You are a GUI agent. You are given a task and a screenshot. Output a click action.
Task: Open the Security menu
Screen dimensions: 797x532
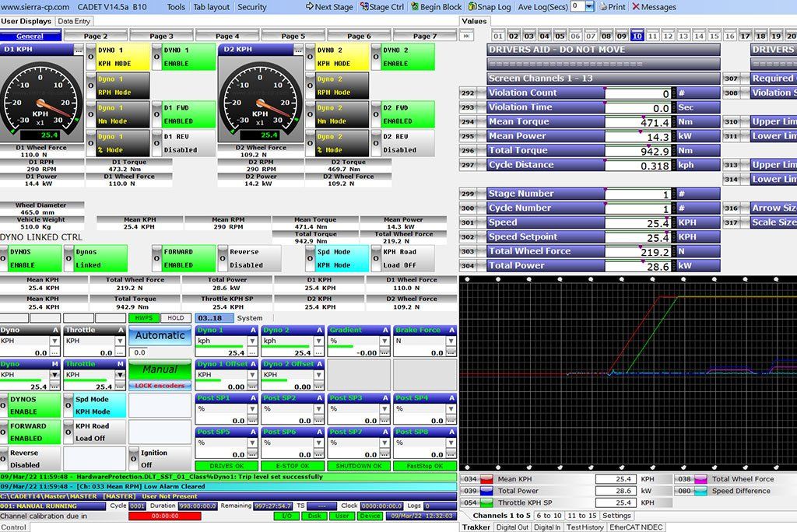[x=252, y=7]
